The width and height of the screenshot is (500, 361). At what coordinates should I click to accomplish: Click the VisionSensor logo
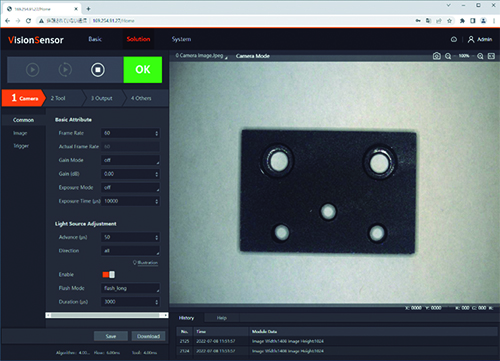pos(36,40)
